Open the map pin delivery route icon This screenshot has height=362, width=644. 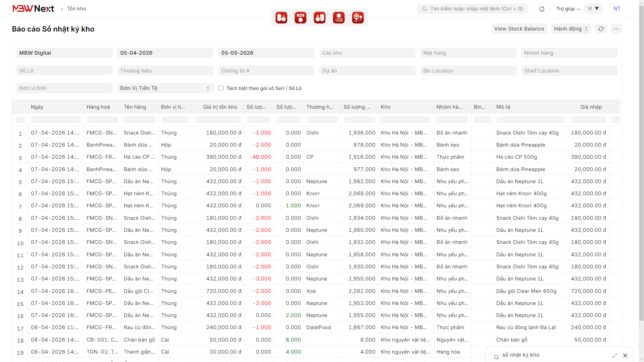[358, 17]
